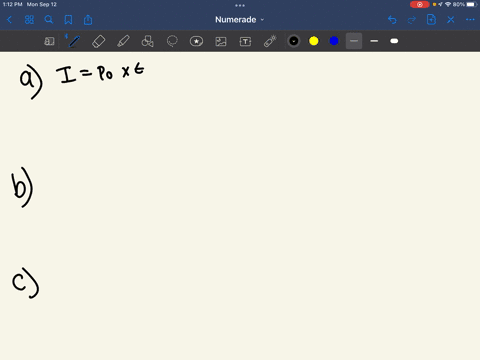
Task: Open the thumbnail grid view
Action: point(29,20)
